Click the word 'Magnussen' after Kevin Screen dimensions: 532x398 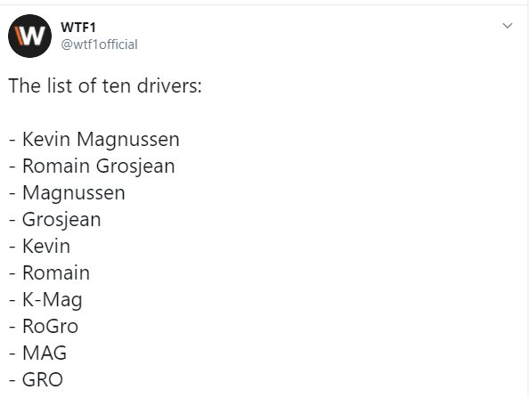coord(128,140)
